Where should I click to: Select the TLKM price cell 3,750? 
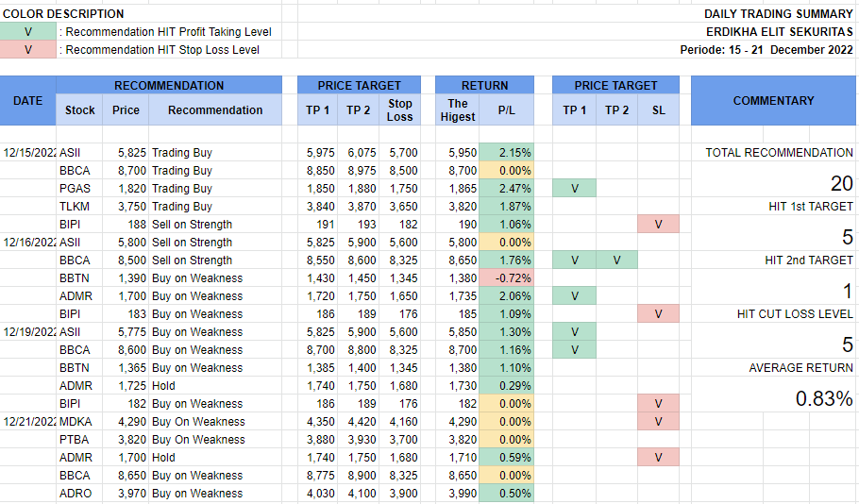click(125, 207)
